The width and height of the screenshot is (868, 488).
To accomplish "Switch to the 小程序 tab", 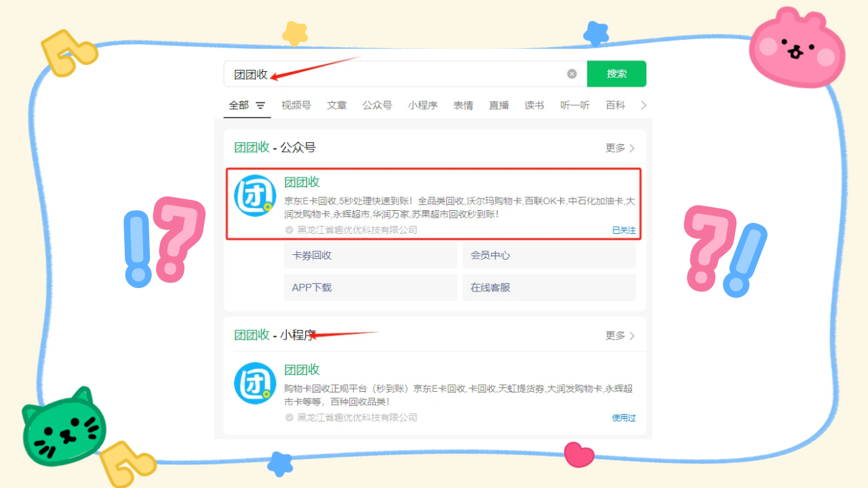I will [422, 105].
